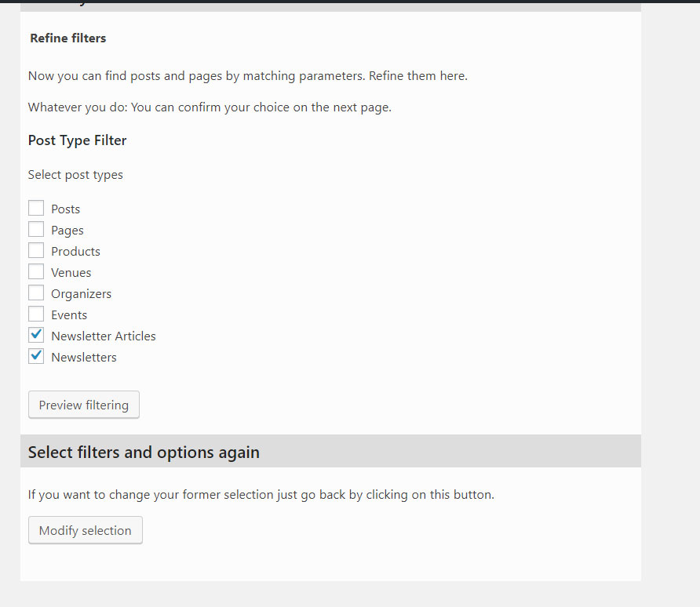The width and height of the screenshot is (700, 607).
Task: Click the Select post types label
Action: 75,175
